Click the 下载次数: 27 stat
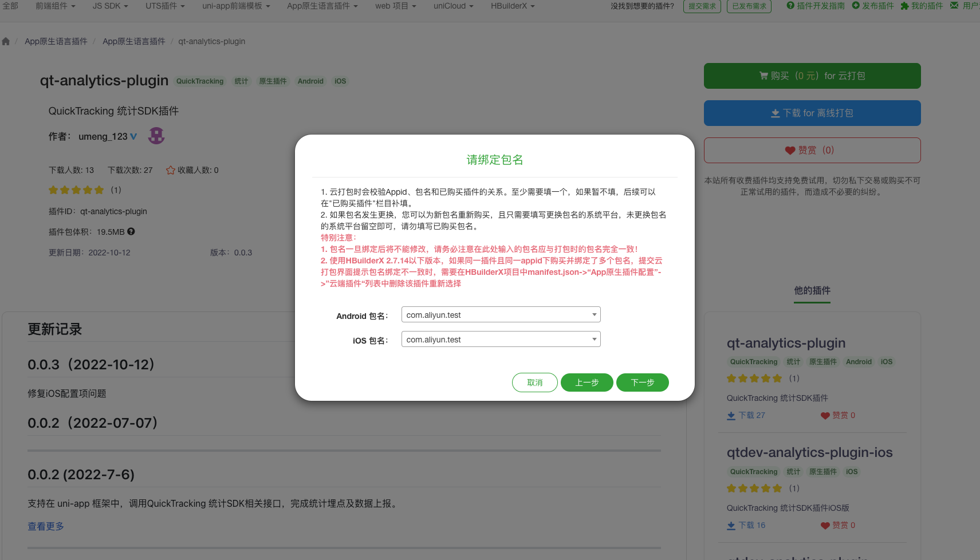 [x=130, y=170]
